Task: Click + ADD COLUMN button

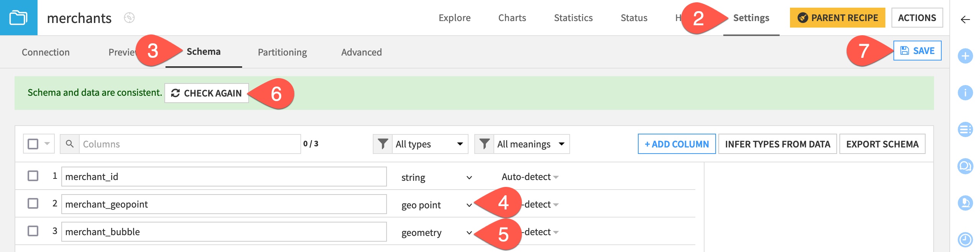Action: tap(677, 144)
